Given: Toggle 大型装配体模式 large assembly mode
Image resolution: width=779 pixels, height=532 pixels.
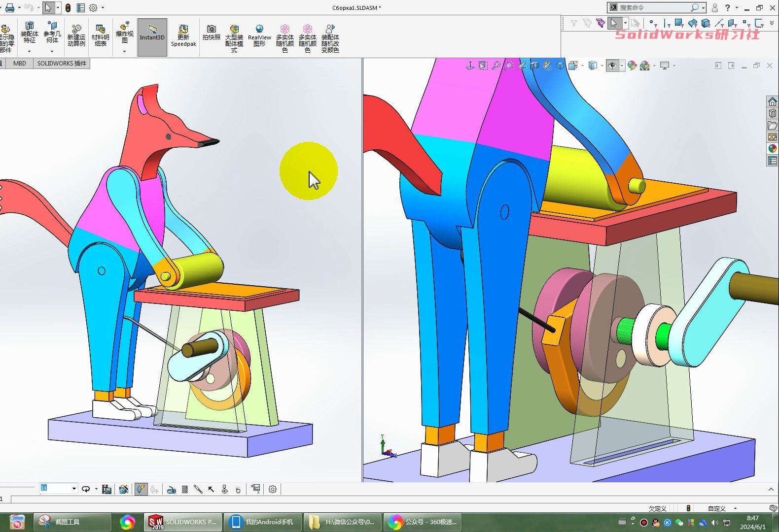Looking at the screenshot, I should [234, 38].
